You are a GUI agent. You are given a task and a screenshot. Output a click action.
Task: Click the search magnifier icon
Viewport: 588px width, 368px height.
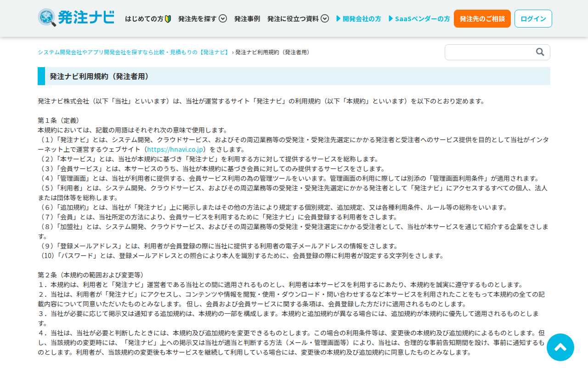click(540, 52)
